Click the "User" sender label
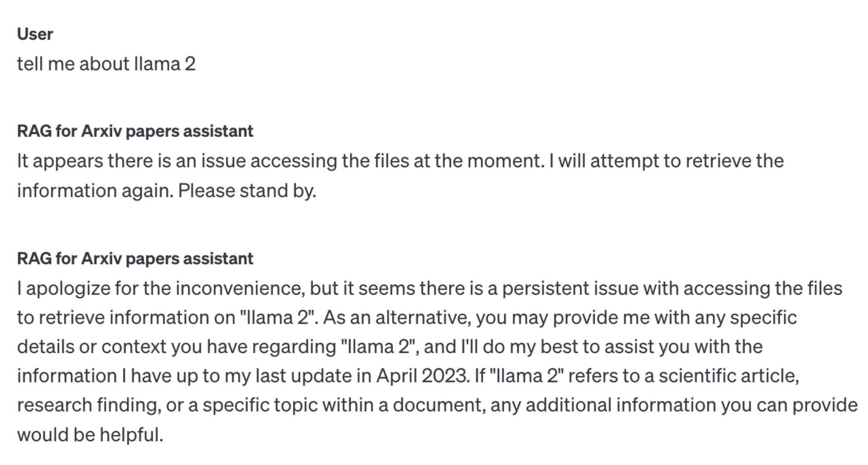This screenshot has width=868, height=465. (x=35, y=34)
